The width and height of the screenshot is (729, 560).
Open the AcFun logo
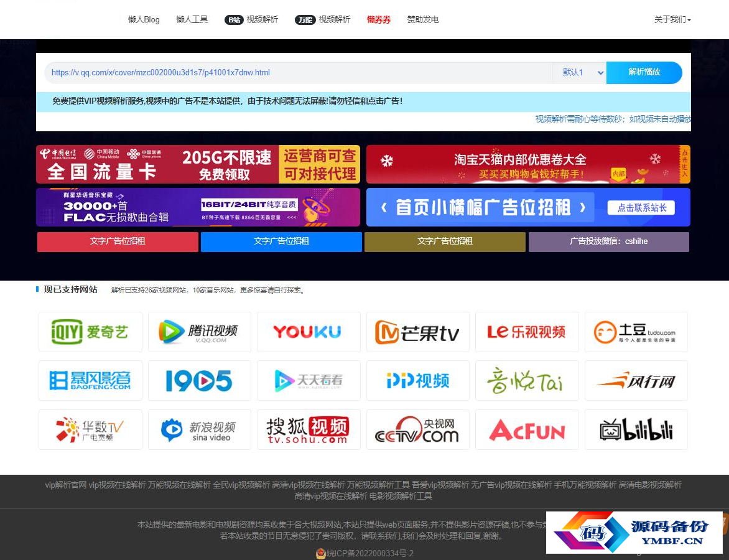pos(527,429)
